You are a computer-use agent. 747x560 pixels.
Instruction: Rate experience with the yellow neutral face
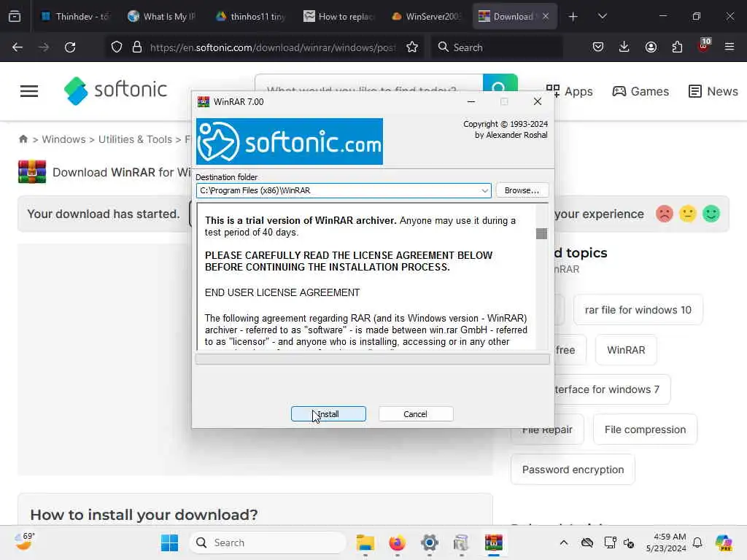point(687,214)
